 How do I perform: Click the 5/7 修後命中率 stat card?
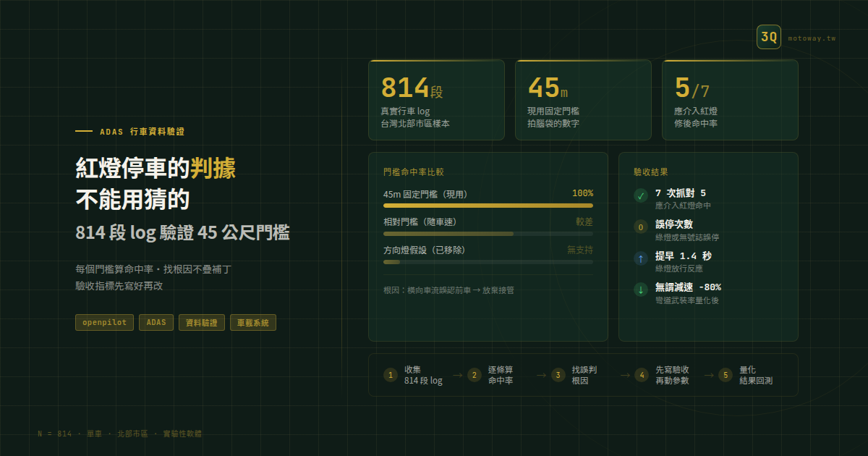[730, 100]
